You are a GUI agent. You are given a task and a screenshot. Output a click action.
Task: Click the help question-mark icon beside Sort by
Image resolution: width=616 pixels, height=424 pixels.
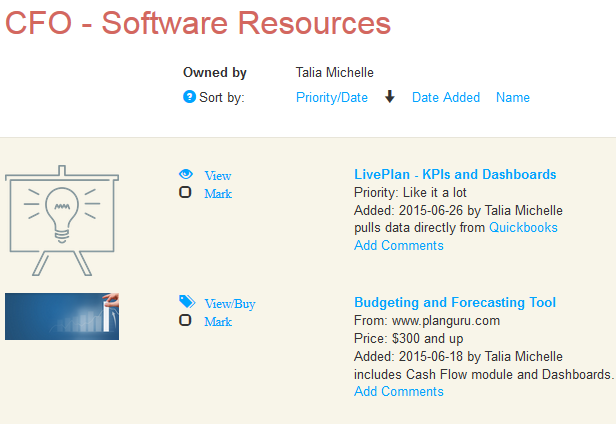pos(189,96)
